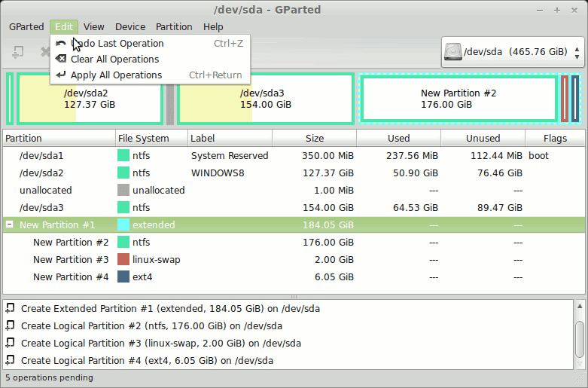Click the 'WINDOWS8' label cell

218,173
